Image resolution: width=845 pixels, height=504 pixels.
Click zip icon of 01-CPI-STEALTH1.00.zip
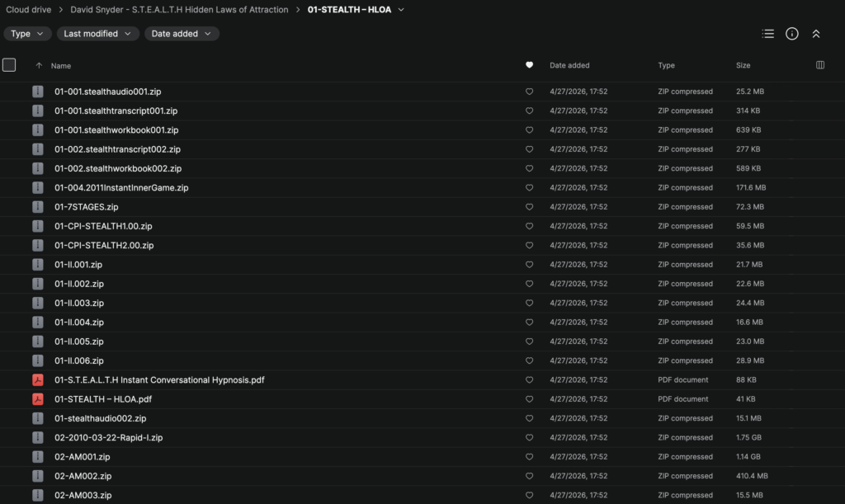point(38,226)
